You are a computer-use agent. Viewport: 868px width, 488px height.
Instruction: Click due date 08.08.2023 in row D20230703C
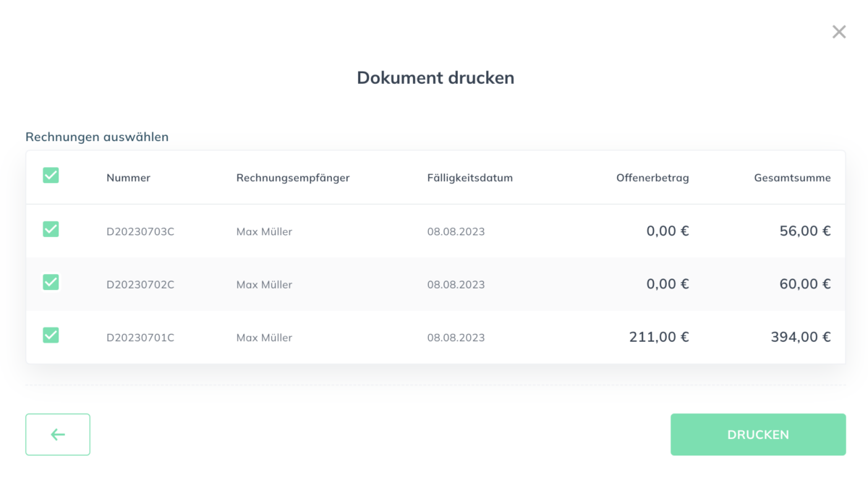tap(456, 232)
